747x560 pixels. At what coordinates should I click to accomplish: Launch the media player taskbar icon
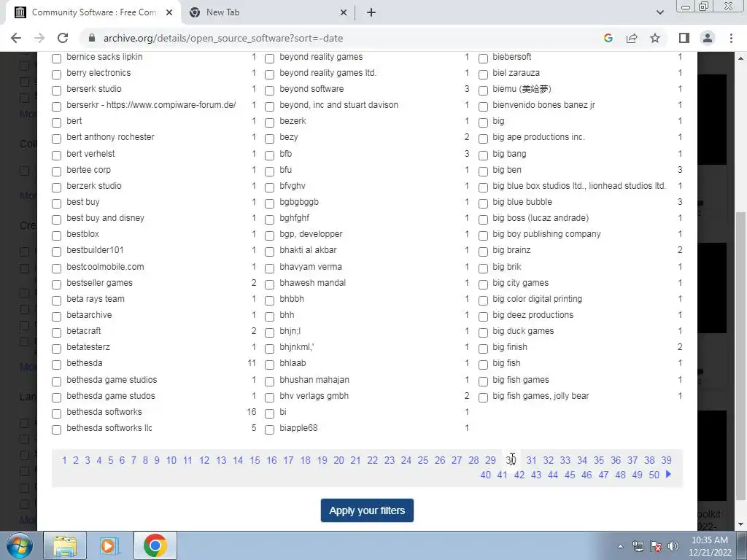tap(109, 545)
